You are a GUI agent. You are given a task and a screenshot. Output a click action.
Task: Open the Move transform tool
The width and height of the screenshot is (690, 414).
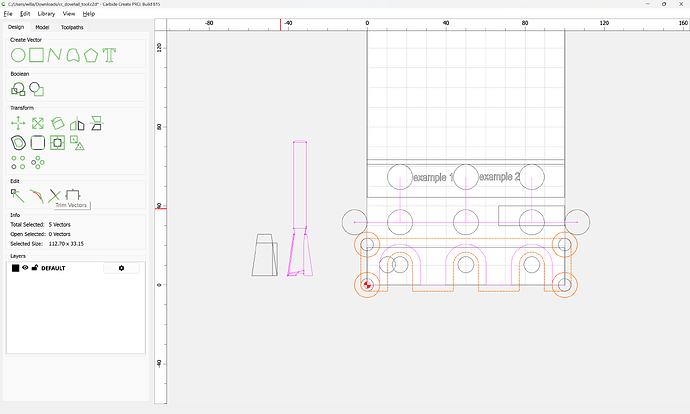click(x=18, y=123)
